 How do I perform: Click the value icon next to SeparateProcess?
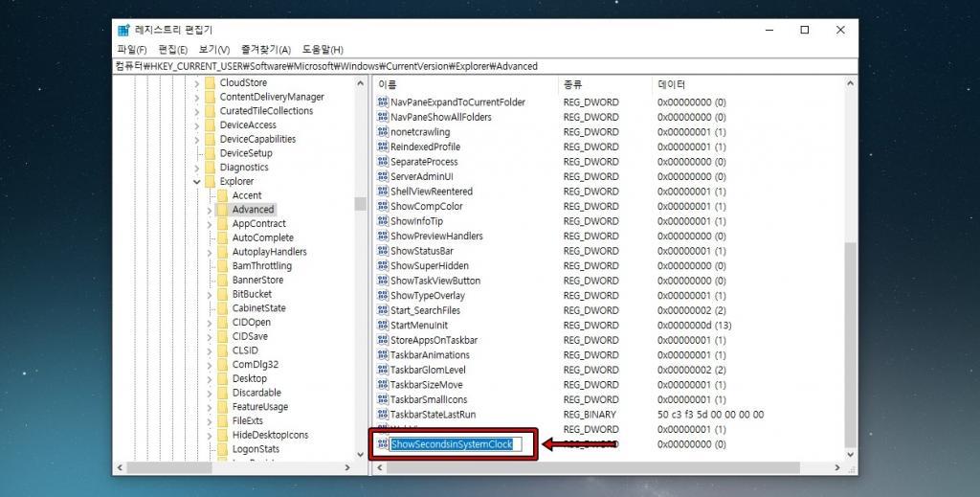(383, 161)
